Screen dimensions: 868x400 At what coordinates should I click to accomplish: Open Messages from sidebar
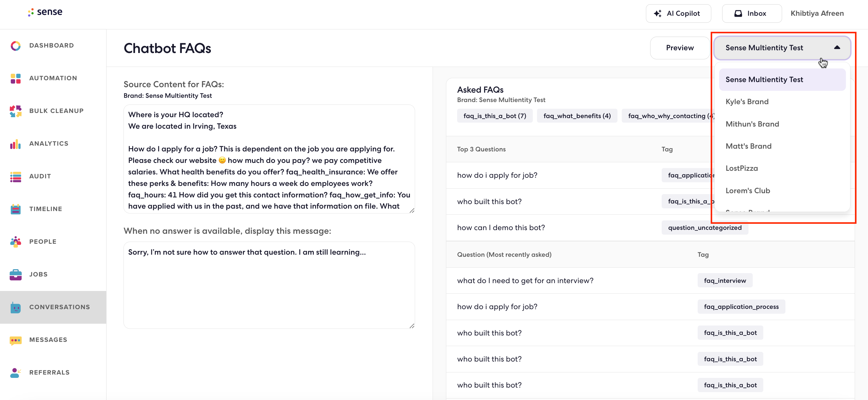[53, 340]
